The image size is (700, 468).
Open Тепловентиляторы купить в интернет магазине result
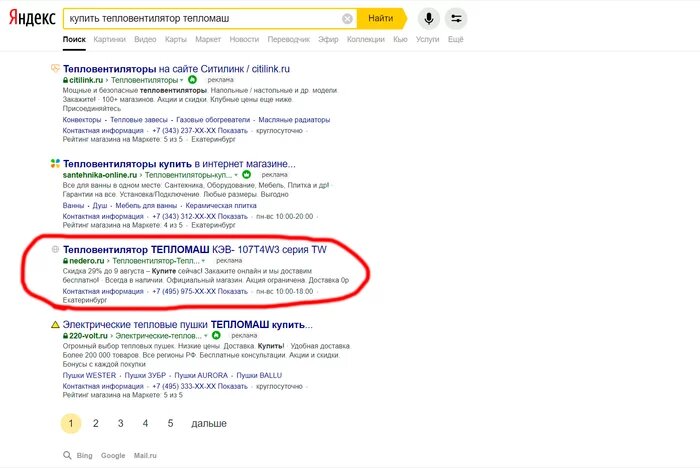(x=179, y=164)
